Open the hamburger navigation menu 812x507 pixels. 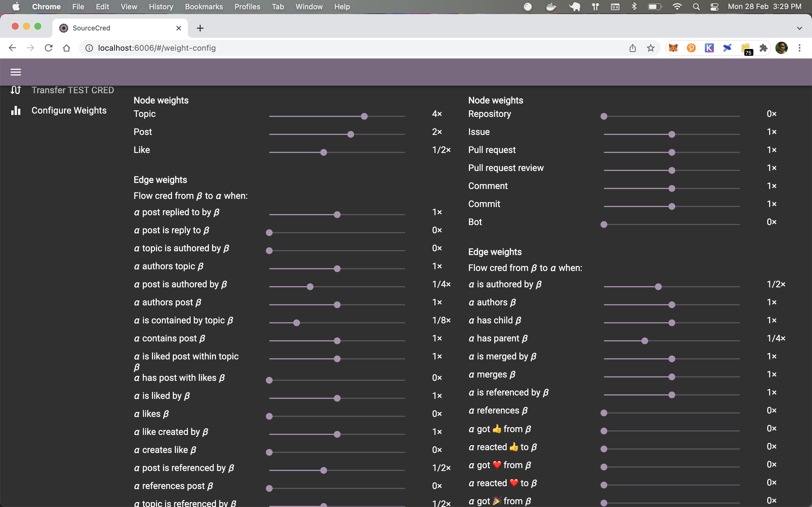tap(16, 72)
